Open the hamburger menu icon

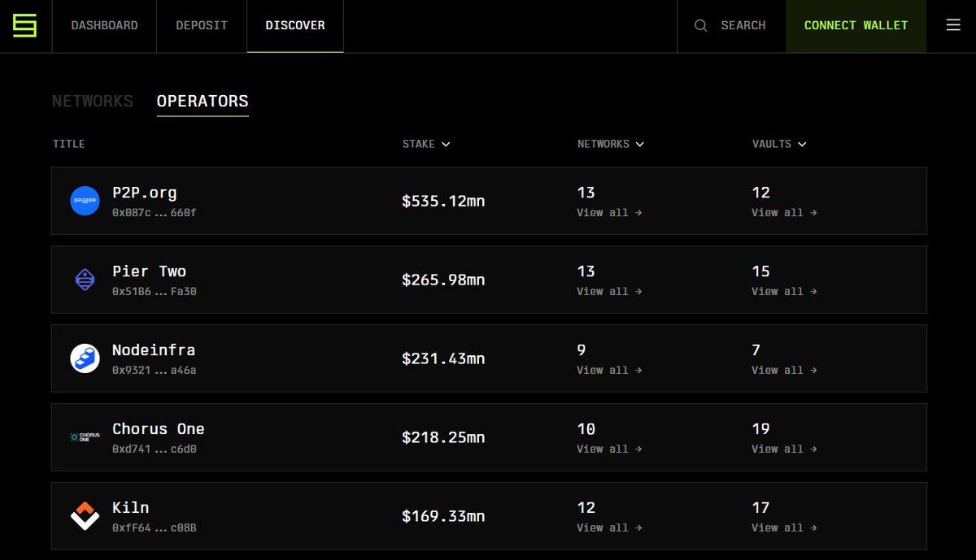(953, 25)
